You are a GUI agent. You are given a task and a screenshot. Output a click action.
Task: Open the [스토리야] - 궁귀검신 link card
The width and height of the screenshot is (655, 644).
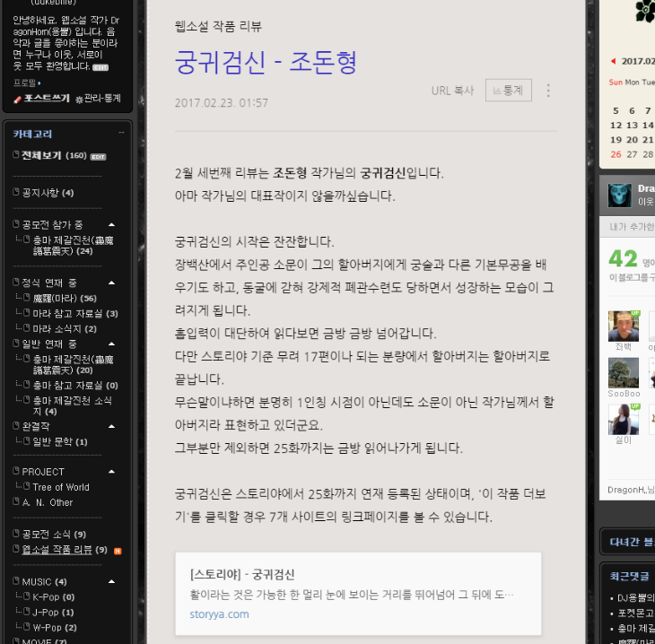pyautogui.click(x=358, y=594)
